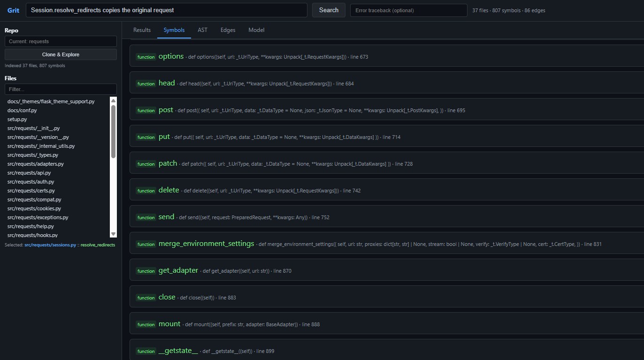Open the Edges tab
Image resolution: width=644 pixels, height=360 pixels.
point(228,30)
